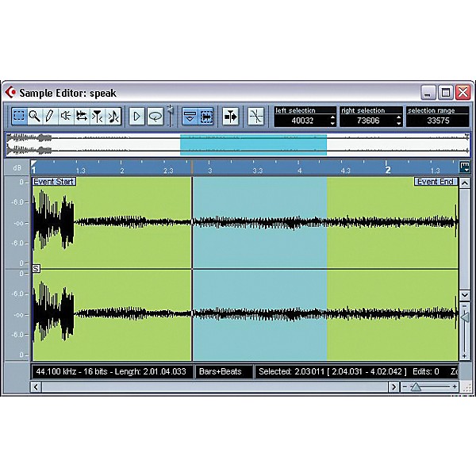Screen dimensions: 476x476
Task: Close the Sample Editor window
Action: (x=463, y=92)
